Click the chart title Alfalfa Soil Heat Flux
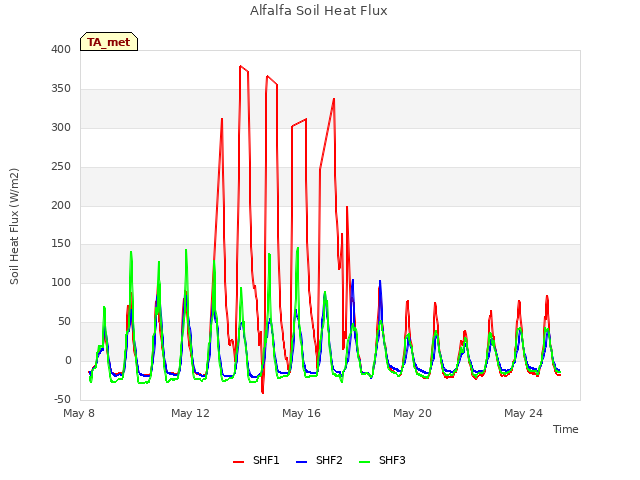Image resolution: width=640 pixels, height=480 pixels. tap(318, 11)
